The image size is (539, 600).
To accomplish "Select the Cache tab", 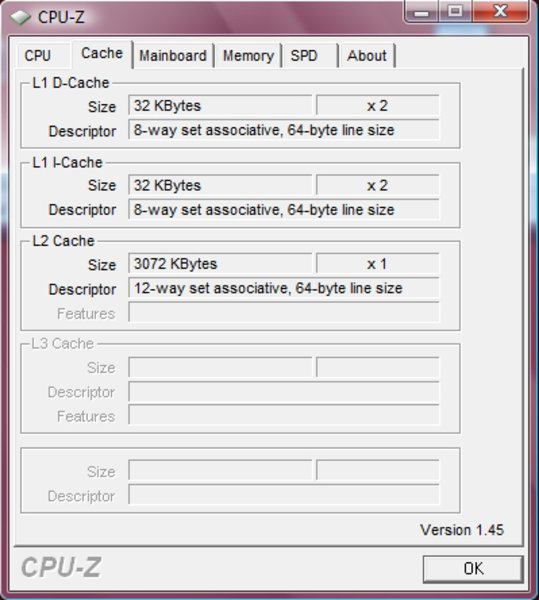I will click(102, 54).
